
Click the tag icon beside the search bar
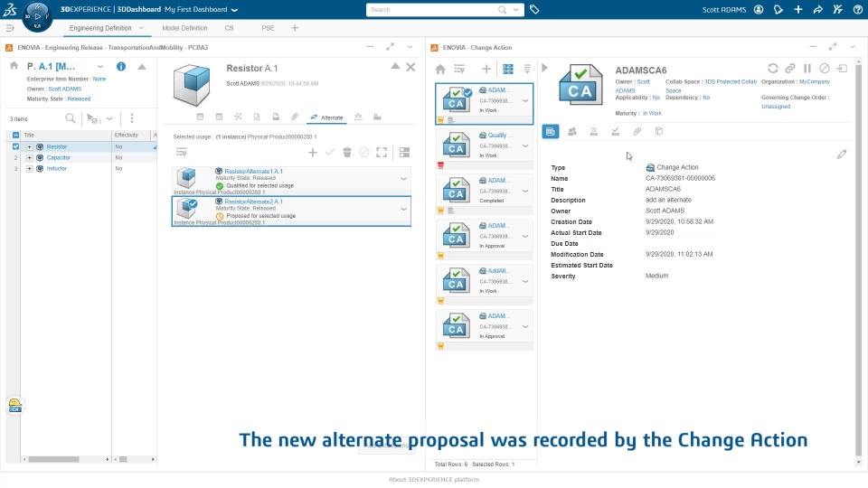[534, 9]
